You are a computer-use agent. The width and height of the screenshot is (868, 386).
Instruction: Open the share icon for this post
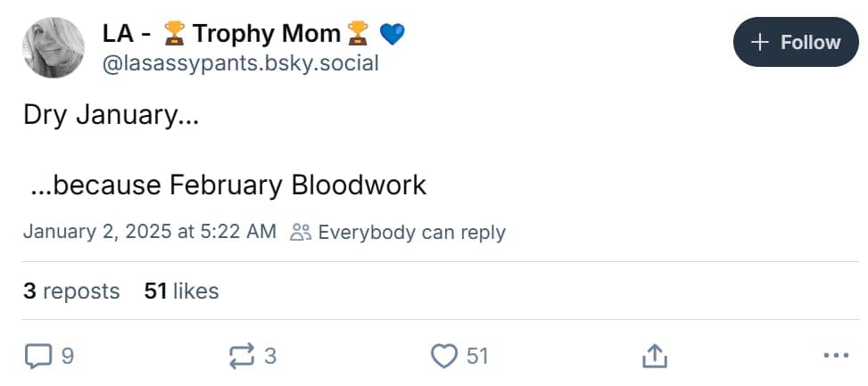click(x=654, y=357)
